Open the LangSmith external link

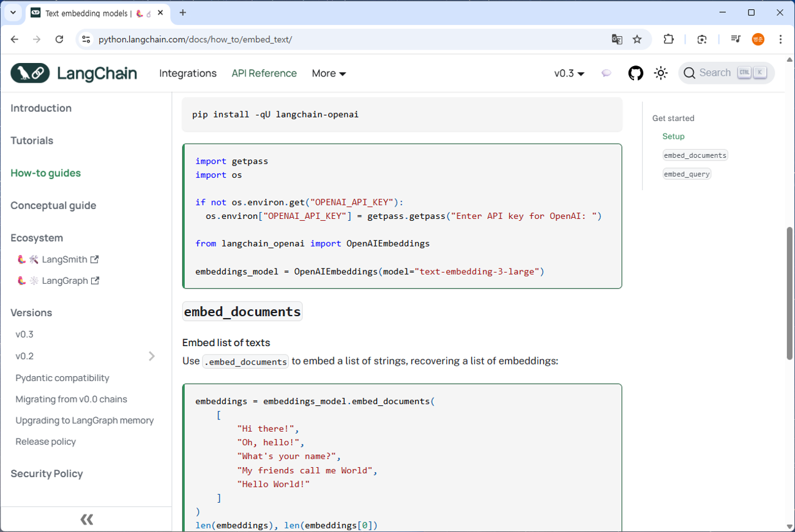pyautogui.click(x=58, y=259)
